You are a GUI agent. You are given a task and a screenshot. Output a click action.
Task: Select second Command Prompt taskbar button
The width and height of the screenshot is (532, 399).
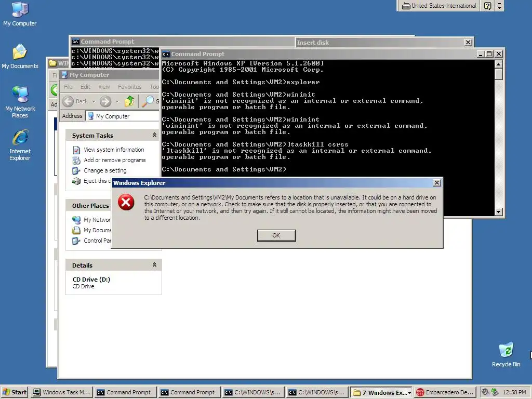coord(189,392)
